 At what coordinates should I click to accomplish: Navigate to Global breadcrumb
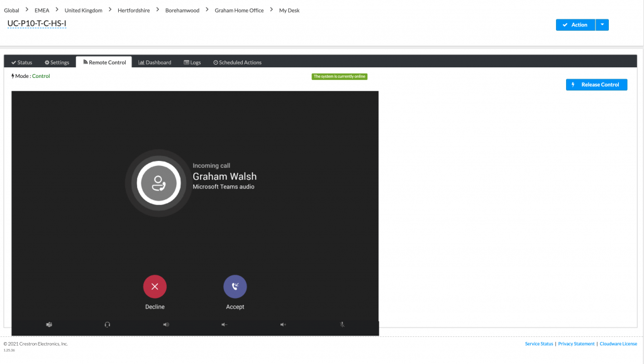(11, 10)
